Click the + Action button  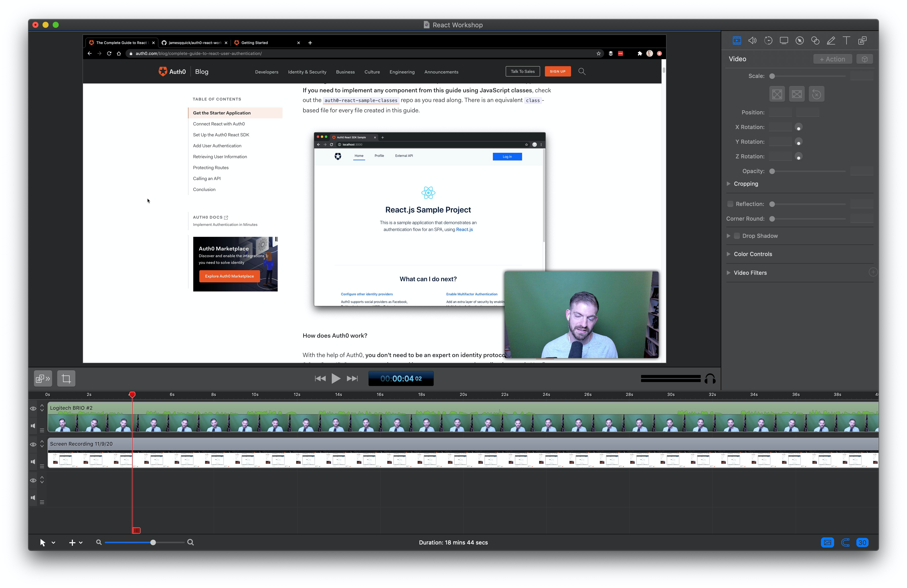(x=832, y=59)
